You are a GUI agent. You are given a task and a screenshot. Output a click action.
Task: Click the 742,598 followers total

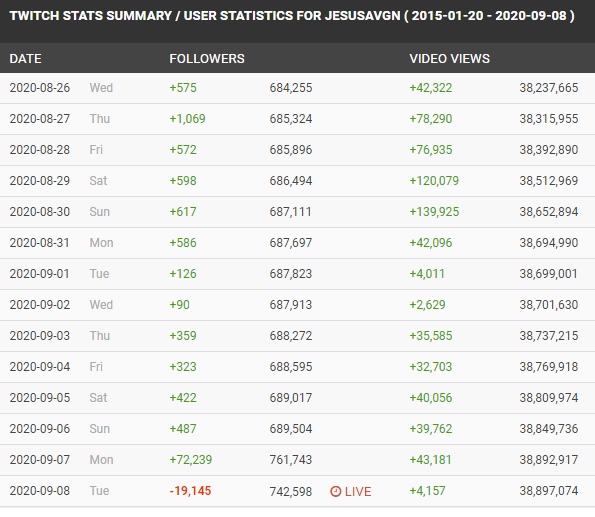point(291,492)
